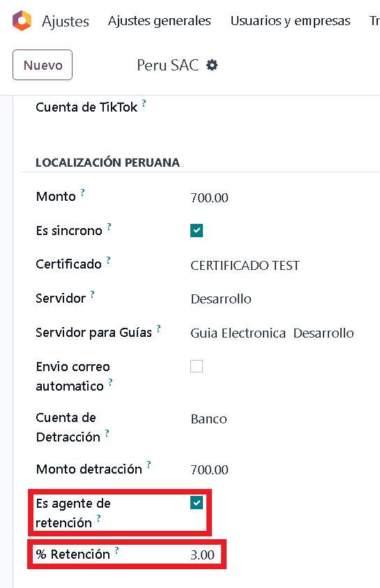Click the Ajustes app title link
Viewport: 380px width, 588px height.
(x=66, y=22)
